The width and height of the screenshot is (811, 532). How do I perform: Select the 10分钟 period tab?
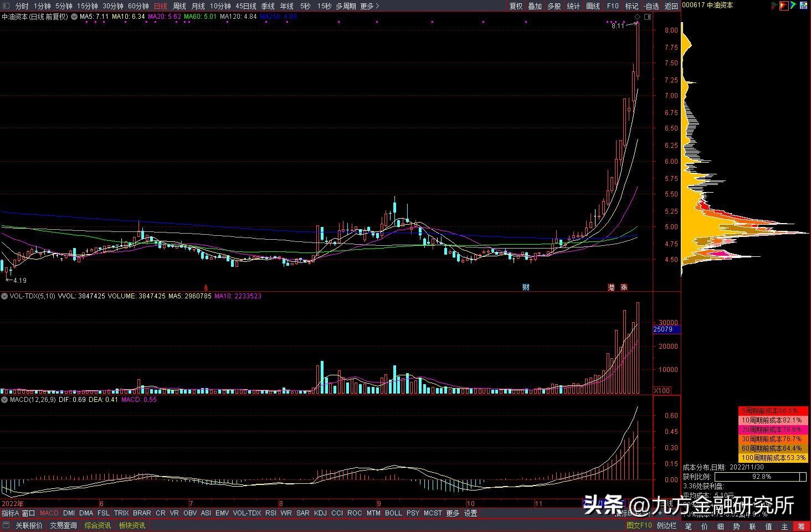pyautogui.click(x=220, y=6)
